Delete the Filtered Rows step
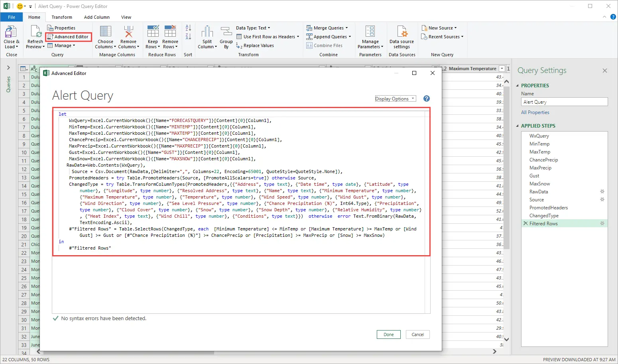Viewport: 618px width, 364px height. click(x=526, y=223)
